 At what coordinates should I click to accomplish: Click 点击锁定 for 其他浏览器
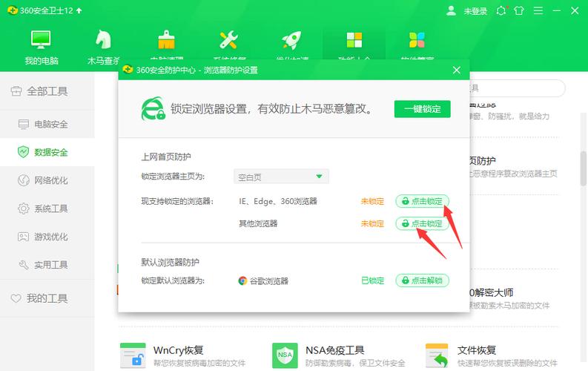pyautogui.click(x=422, y=223)
